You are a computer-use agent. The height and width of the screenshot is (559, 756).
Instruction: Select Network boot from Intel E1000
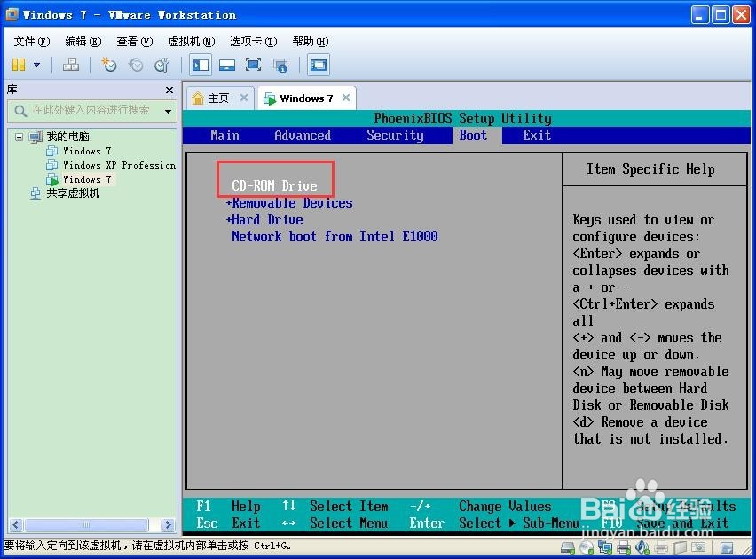335,236
